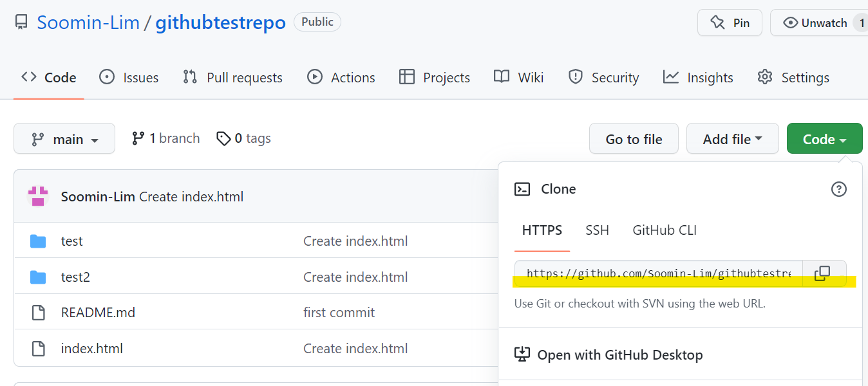Open the Actions tab

[x=341, y=77]
